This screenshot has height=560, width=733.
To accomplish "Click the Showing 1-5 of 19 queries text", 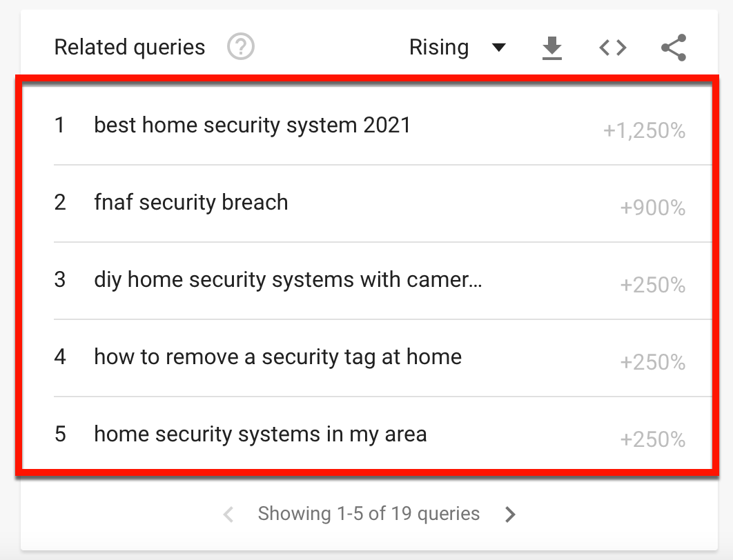I will pos(369,514).
